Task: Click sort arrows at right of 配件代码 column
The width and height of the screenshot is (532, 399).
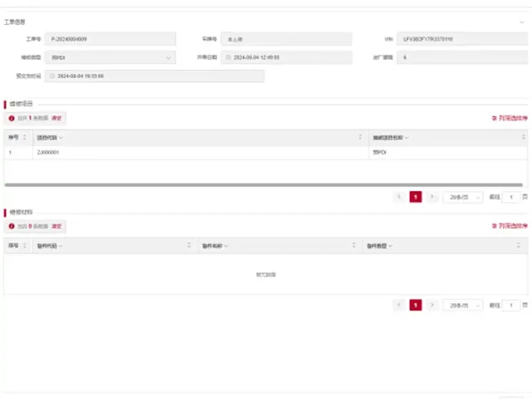Action: coord(189,245)
